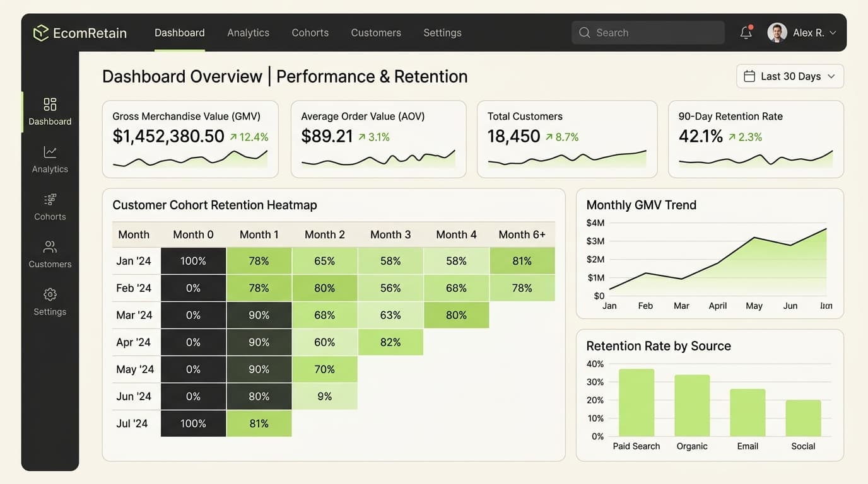
Task: Click the Organic retention bar
Action: click(x=692, y=406)
